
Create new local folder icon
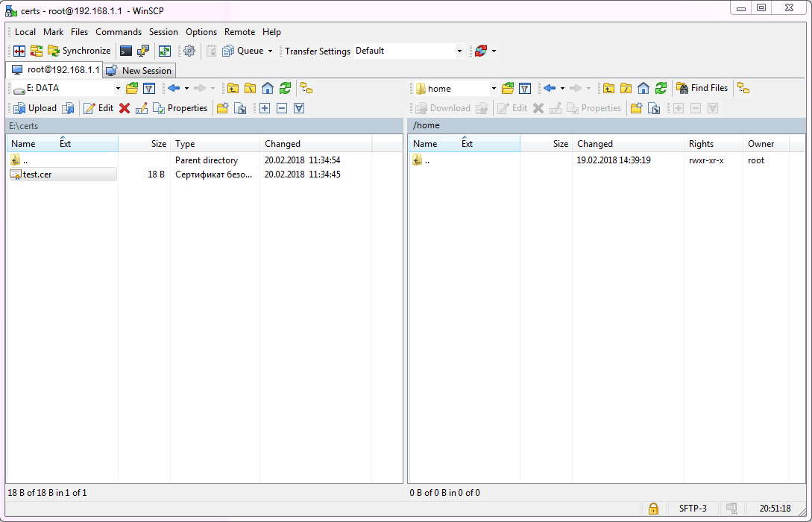[x=223, y=108]
